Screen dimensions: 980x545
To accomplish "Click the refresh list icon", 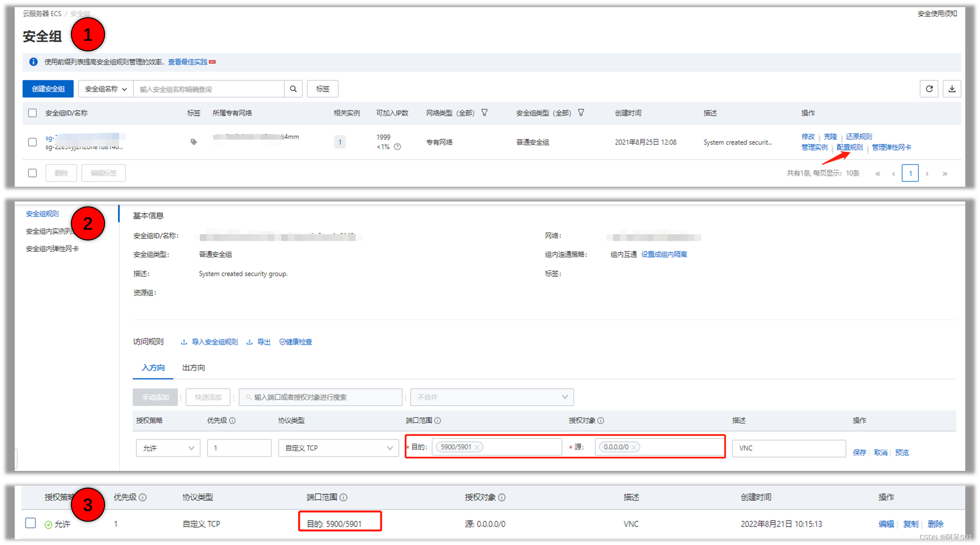I will 929,89.
